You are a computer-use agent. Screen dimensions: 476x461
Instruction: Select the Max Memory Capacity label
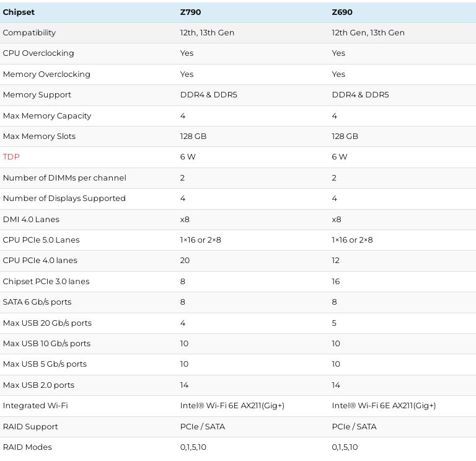(x=47, y=115)
